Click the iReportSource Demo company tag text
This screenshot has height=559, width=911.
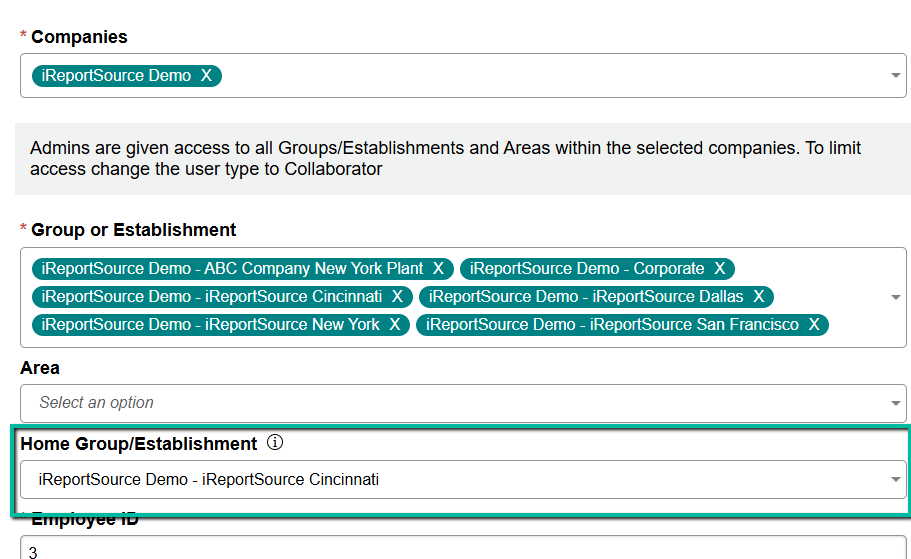[116, 76]
